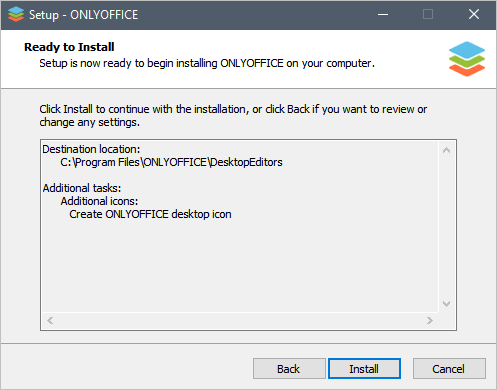Click the scroll down arrow in the summary box
Screen dimensions: 497x390
click(446, 304)
